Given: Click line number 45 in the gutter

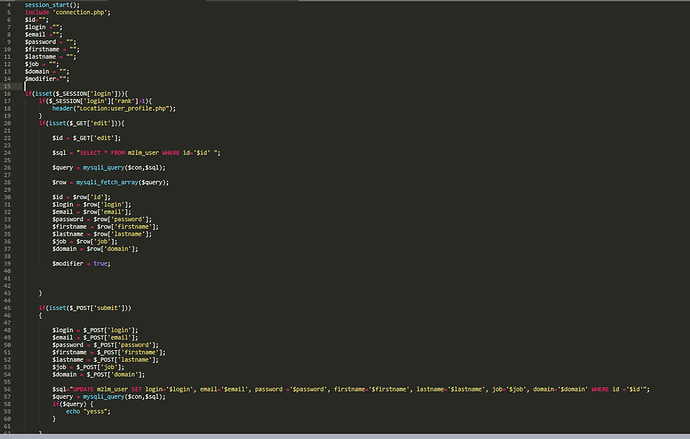Looking at the screenshot, I should click(7, 308).
